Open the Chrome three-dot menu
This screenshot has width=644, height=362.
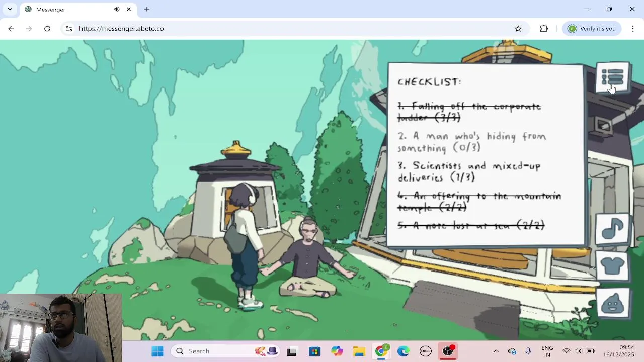(x=633, y=29)
